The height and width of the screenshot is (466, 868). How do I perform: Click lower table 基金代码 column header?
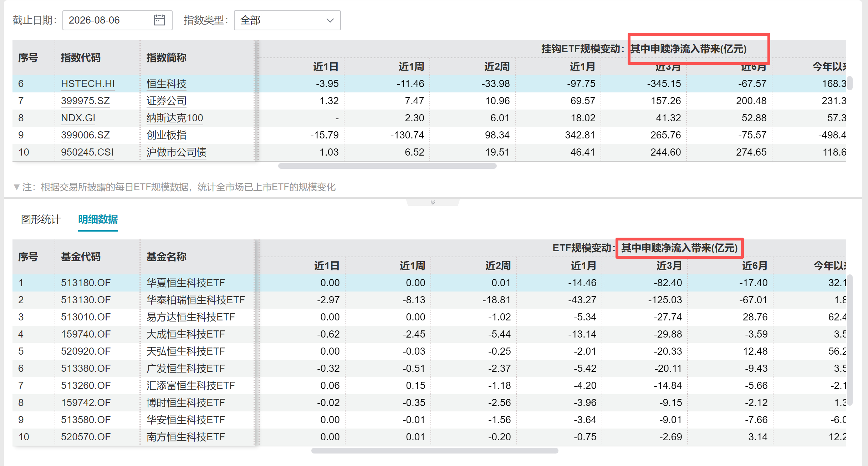point(81,257)
